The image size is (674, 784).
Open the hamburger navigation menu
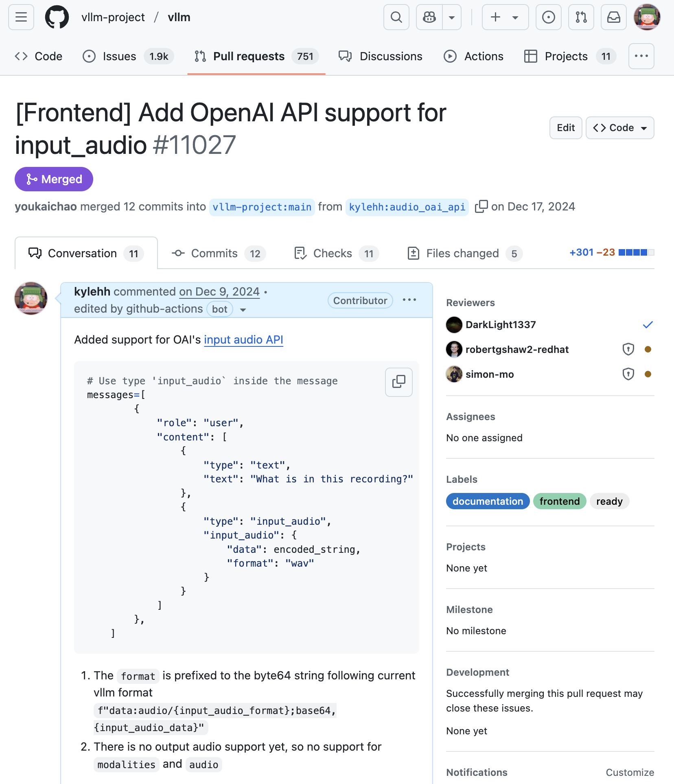pos(21,17)
